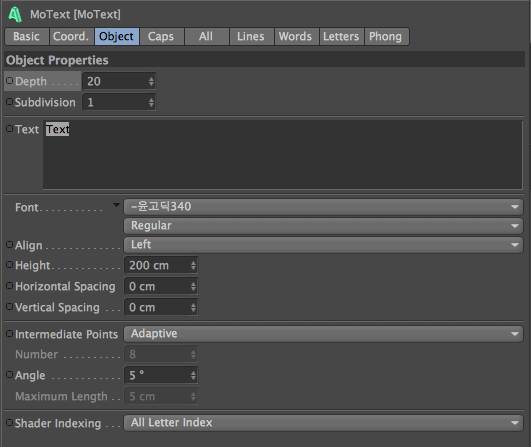Open the Intermediate Points Adaptive dropdown
The image size is (531, 447).
[x=323, y=334]
